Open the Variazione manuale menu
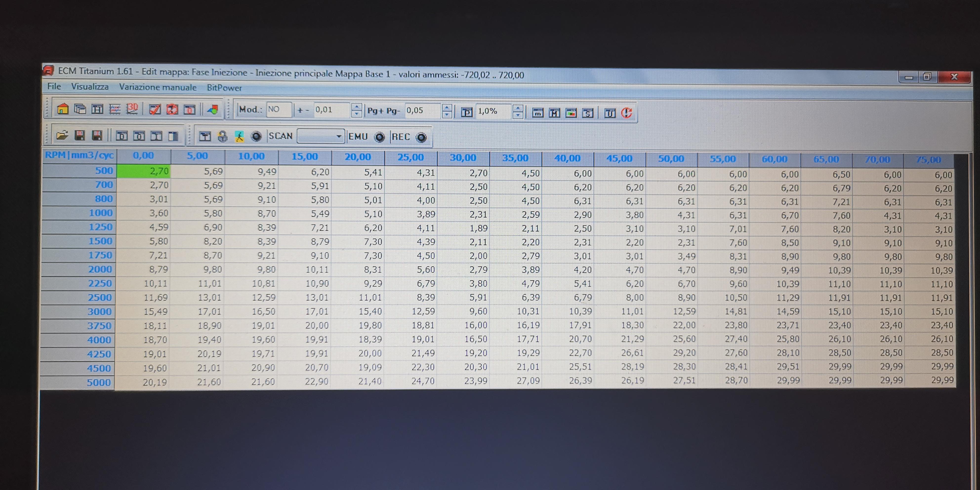 [x=158, y=87]
